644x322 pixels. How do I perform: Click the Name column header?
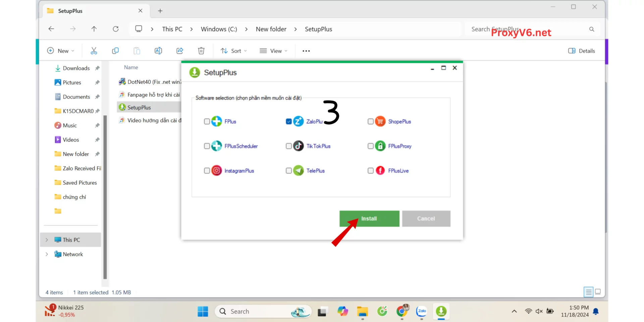131,67
